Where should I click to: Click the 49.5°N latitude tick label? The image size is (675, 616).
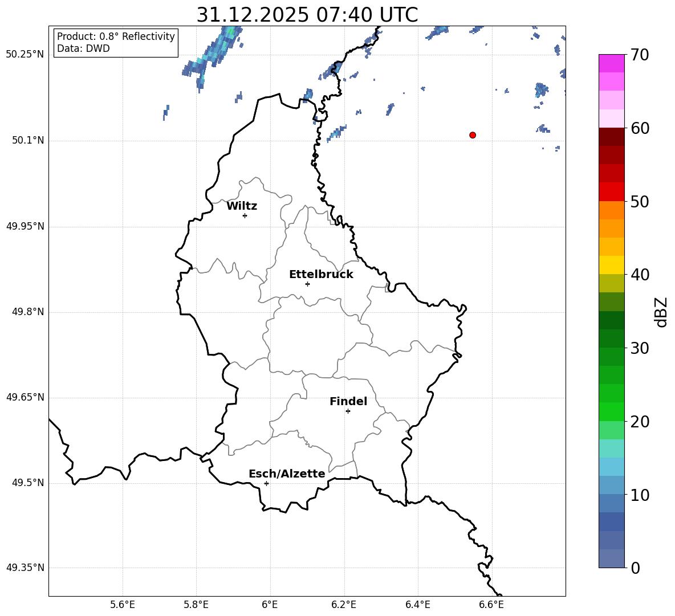pyautogui.click(x=28, y=483)
